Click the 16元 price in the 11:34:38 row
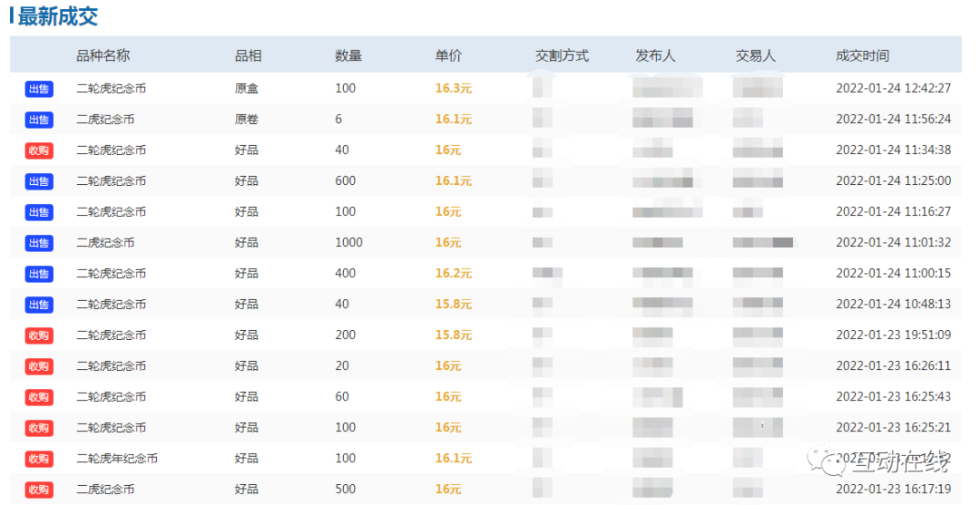The image size is (980, 505). (448, 151)
